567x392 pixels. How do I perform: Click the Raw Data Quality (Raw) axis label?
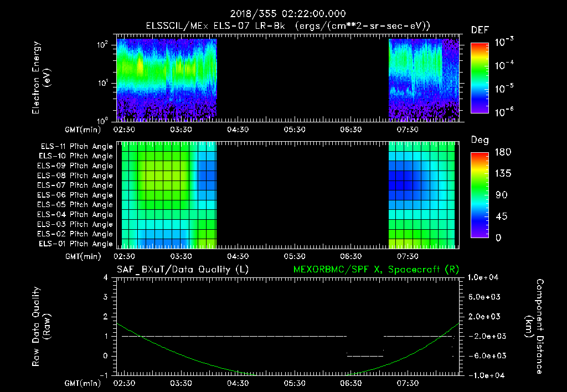[x=41, y=327]
